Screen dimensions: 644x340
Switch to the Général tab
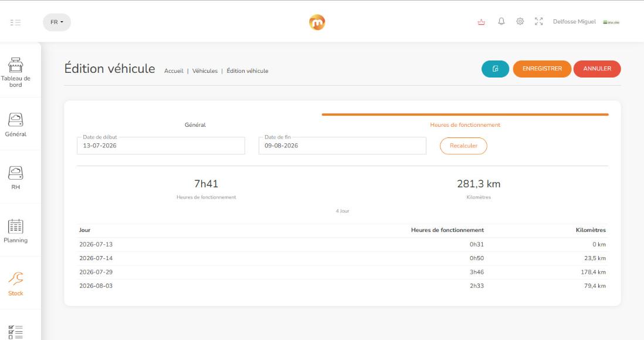(195, 124)
